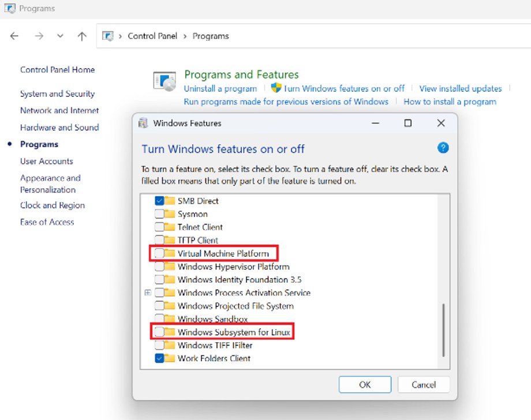531x420 pixels.
Task: Open Hardware and Sound category
Action: [59, 127]
